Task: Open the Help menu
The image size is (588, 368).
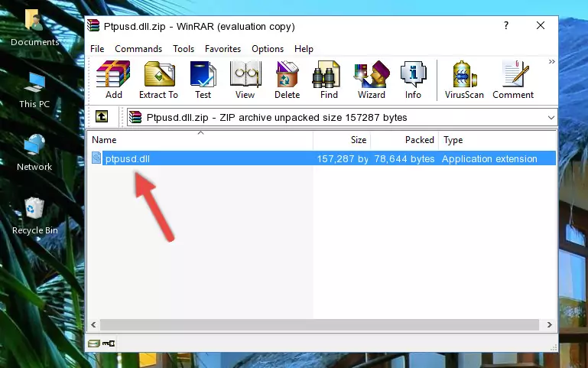Action: pyautogui.click(x=304, y=49)
